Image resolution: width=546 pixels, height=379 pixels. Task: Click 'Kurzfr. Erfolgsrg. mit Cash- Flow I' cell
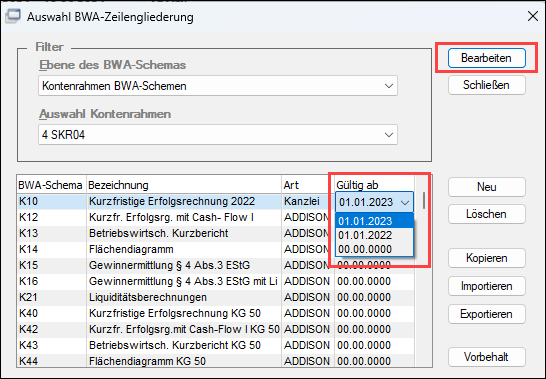[x=184, y=217]
